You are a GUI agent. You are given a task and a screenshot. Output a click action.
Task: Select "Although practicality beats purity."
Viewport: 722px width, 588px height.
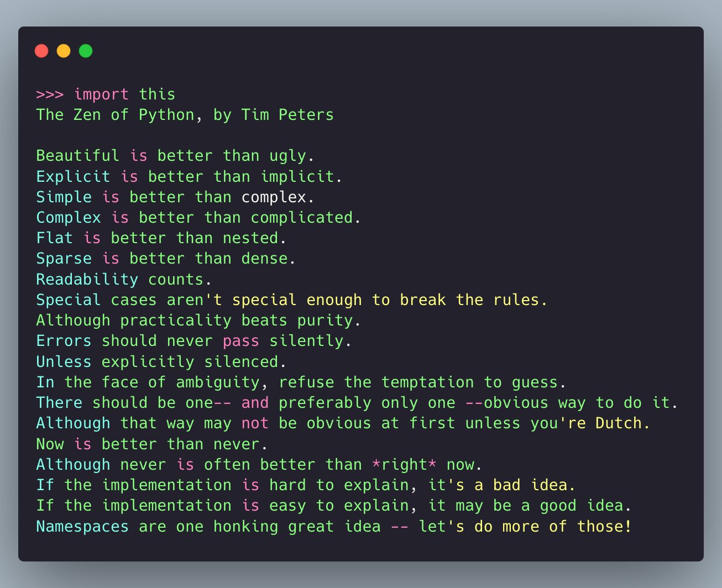(197, 320)
